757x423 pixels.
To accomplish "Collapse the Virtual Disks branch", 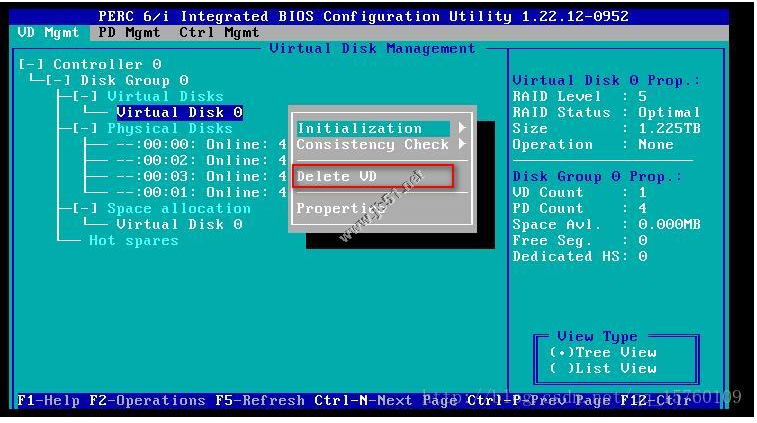I will click(85, 96).
